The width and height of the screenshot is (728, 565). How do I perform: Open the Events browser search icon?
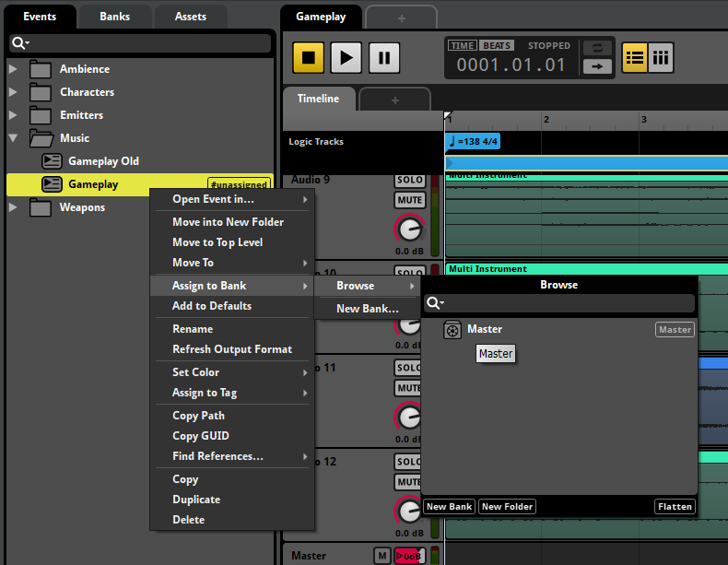click(20, 43)
